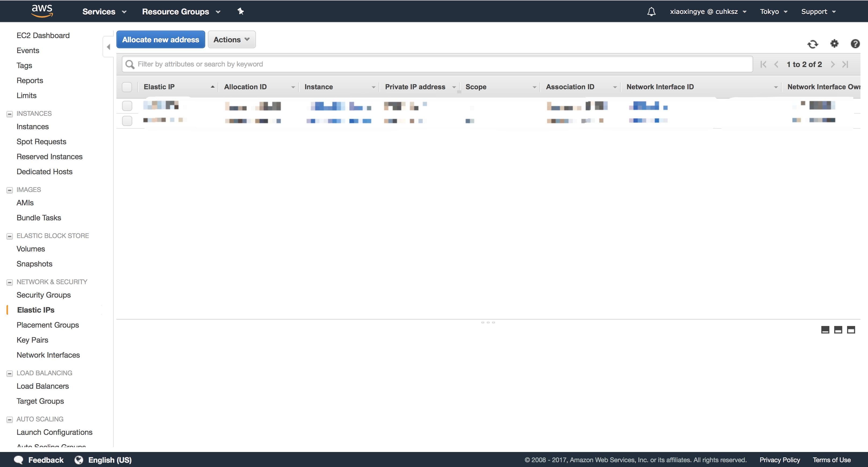Screen dimensions: 868x467
Task: Select the first Elastic IP row checkbox
Action: pyautogui.click(x=127, y=106)
